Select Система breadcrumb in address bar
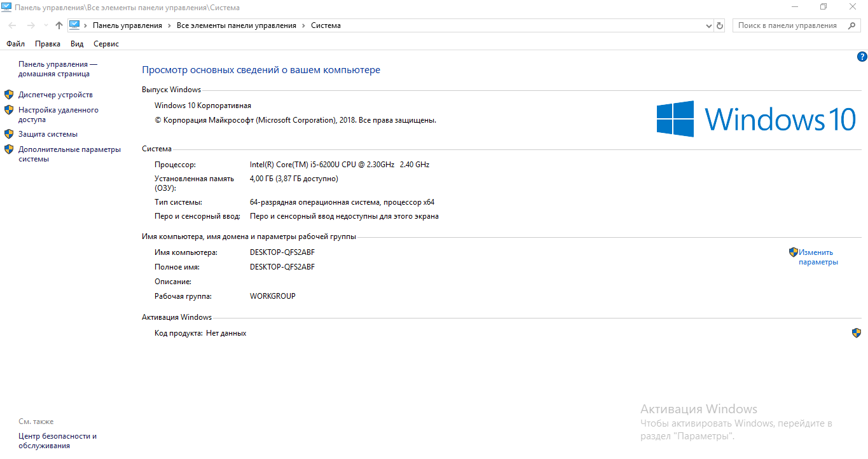This screenshot has width=868, height=459. [x=326, y=25]
